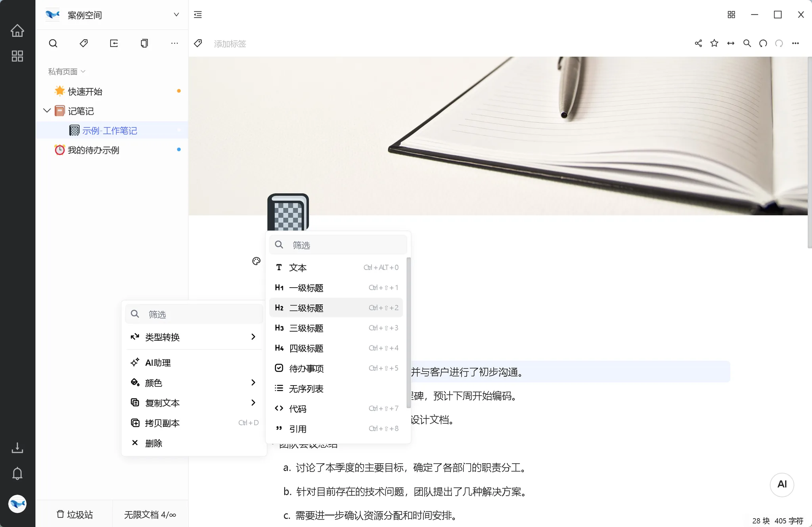Convert block to 无序列表

[x=336, y=389]
